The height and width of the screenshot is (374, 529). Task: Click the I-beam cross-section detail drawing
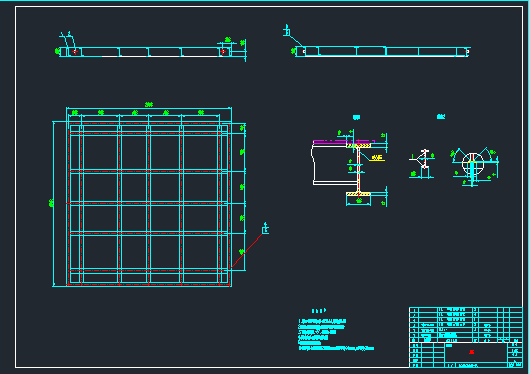(x=349, y=168)
